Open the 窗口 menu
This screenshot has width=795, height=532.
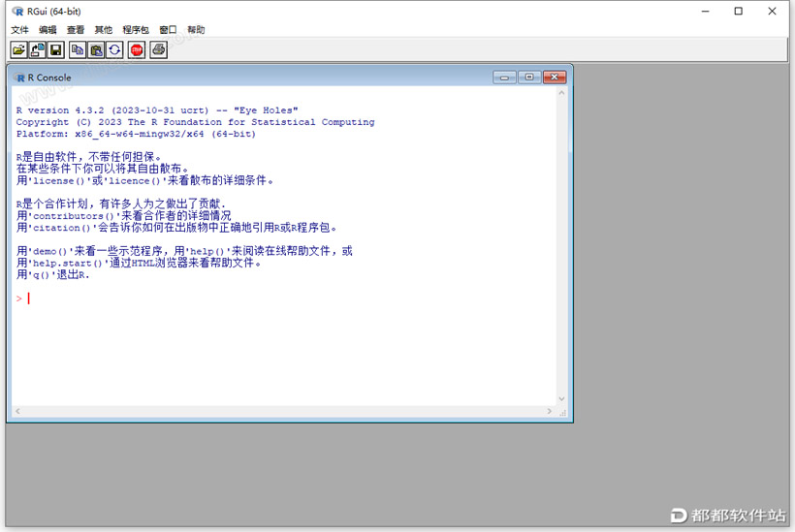coord(168,30)
